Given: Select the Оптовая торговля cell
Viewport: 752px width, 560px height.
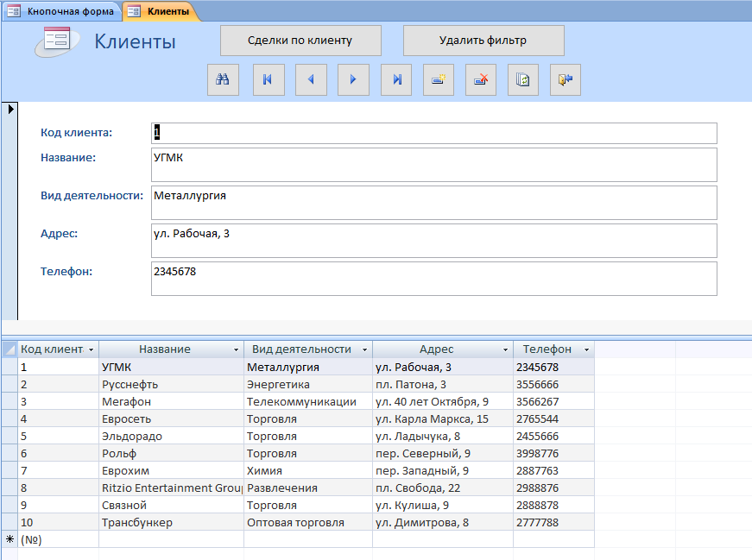Looking at the screenshot, I should pos(308,523).
